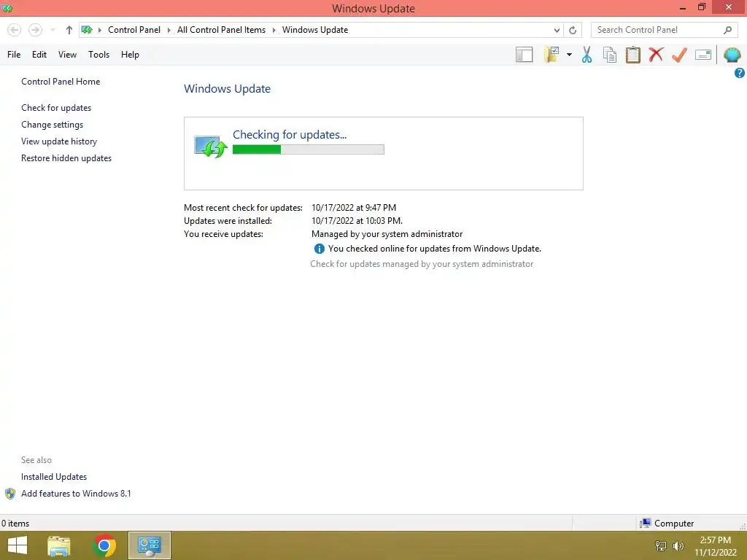
Task: Click the taskbar clock showing 2:57 PM
Action: (x=715, y=545)
